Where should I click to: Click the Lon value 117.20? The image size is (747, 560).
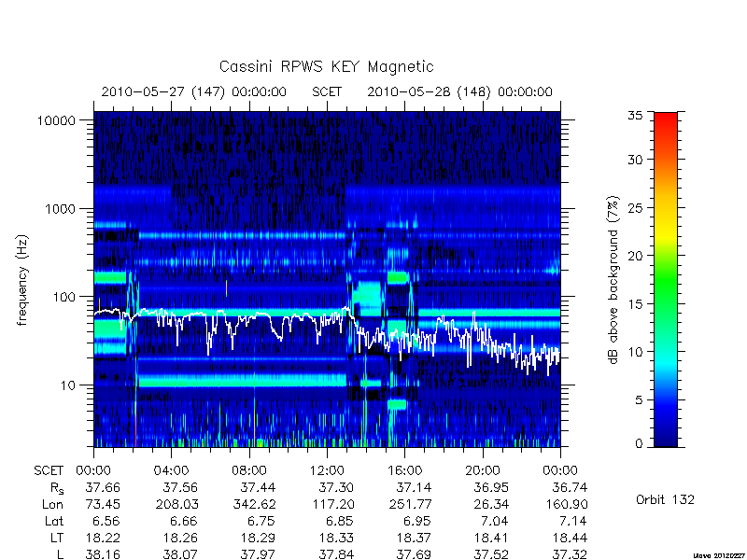(332, 504)
